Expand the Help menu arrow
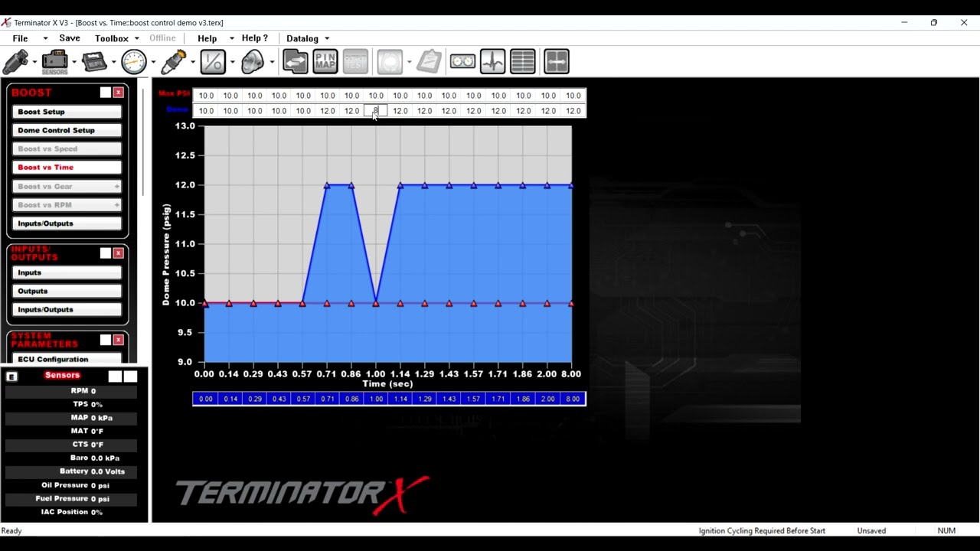 pyautogui.click(x=231, y=38)
